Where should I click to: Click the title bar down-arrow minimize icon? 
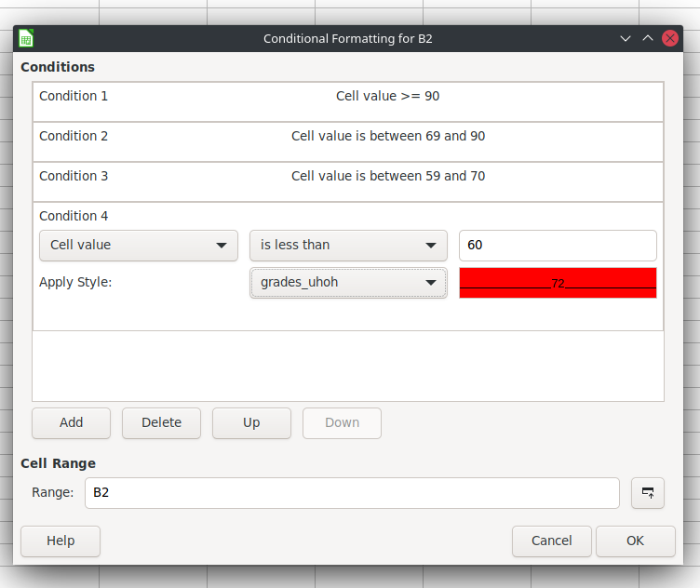pyautogui.click(x=626, y=38)
